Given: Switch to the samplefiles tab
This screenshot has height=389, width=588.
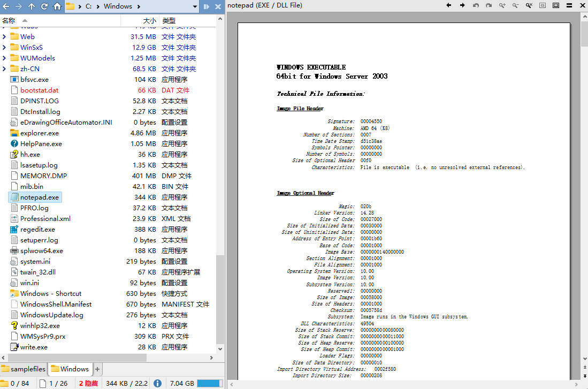Looking at the screenshot, I should pos(23,369).
